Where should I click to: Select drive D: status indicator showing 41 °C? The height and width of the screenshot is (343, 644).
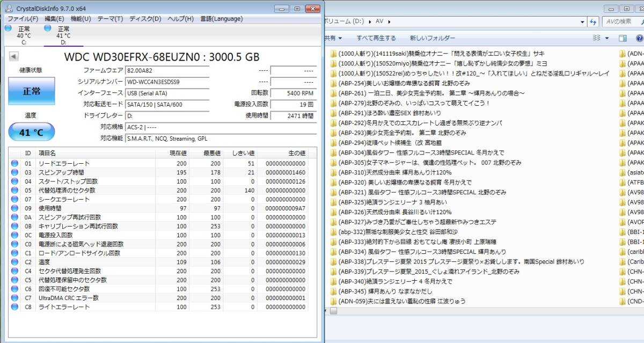[63, 34]
